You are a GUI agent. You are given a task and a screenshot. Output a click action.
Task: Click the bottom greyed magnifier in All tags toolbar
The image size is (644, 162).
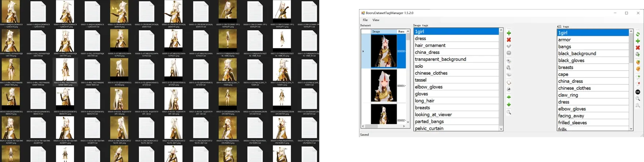[x=638, y=106]
